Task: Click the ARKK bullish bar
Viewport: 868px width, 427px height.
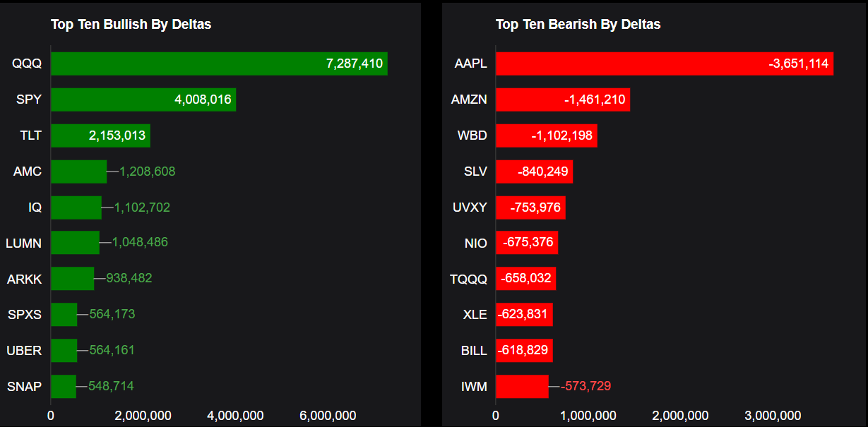Action: coord(72,279)
